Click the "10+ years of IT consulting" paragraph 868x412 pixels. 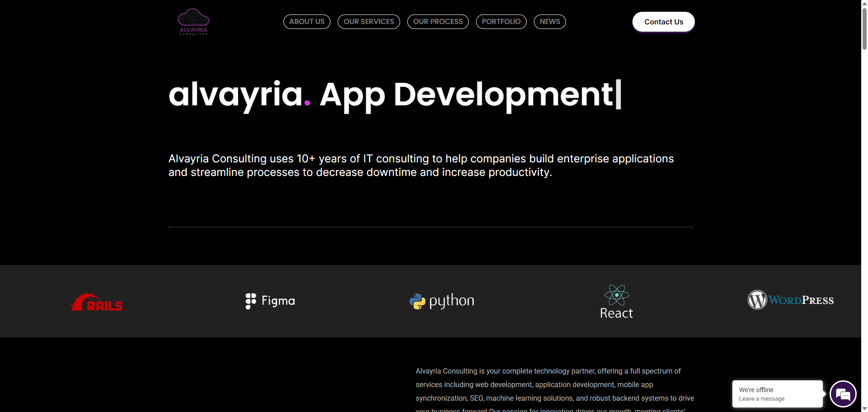point(421,166)
